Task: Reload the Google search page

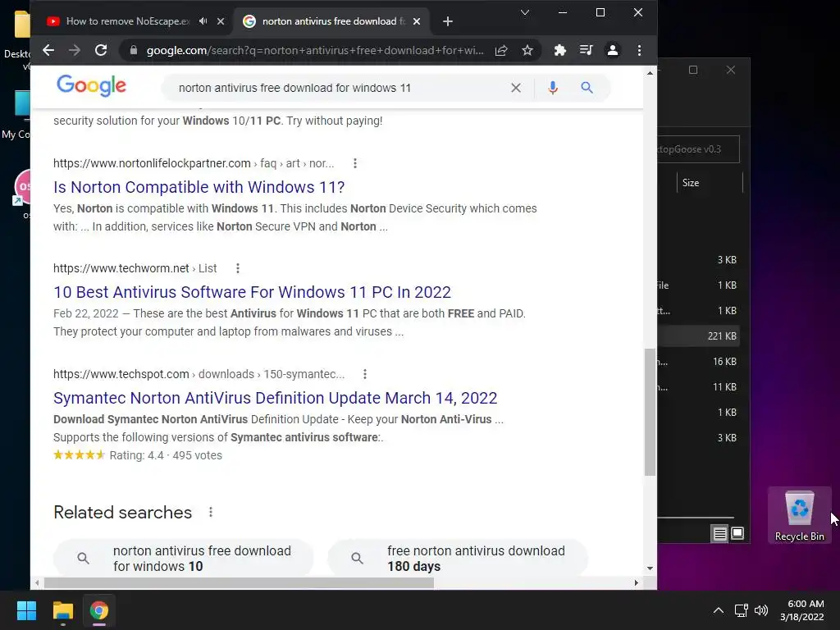Action: tap(101, 50)
